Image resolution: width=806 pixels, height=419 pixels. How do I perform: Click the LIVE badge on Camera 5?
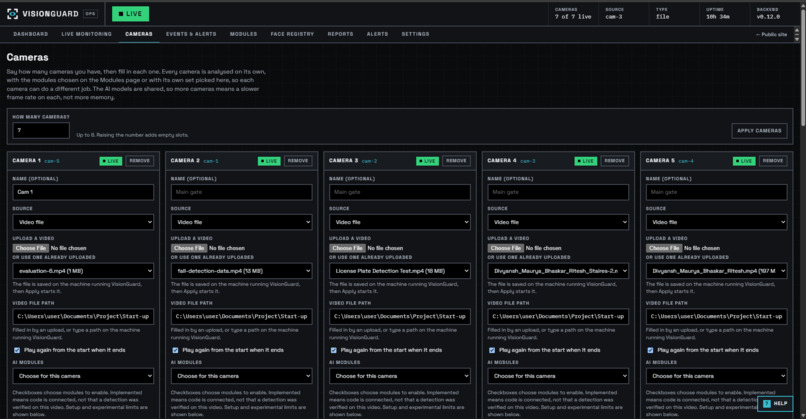(744, 161)
